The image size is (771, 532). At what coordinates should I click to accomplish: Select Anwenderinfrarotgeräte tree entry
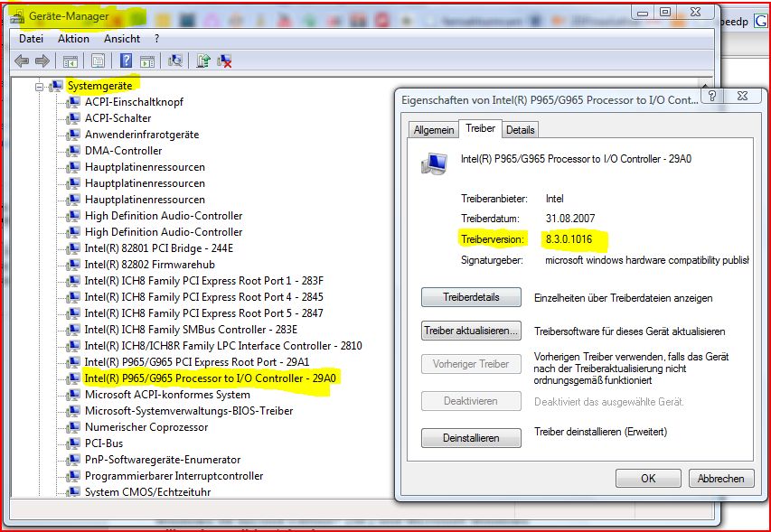(142, 135)
